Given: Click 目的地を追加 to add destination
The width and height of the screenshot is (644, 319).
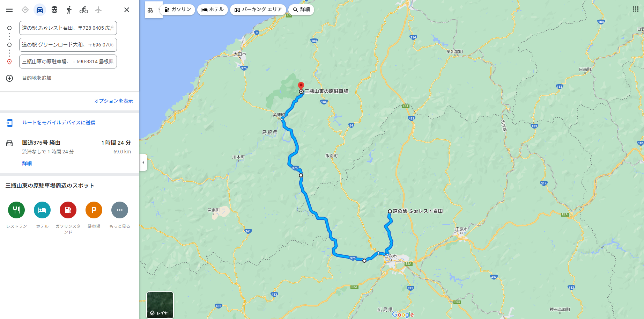Looking at the screenshot, I should tap(37, 78).
